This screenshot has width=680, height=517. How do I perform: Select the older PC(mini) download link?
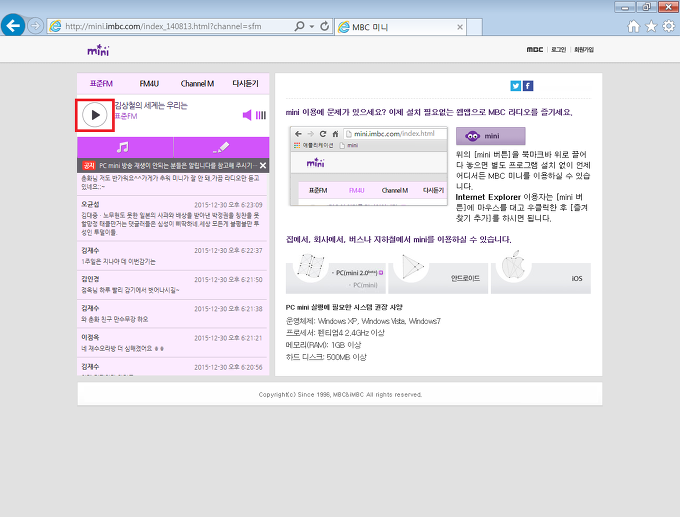[363, 285]
